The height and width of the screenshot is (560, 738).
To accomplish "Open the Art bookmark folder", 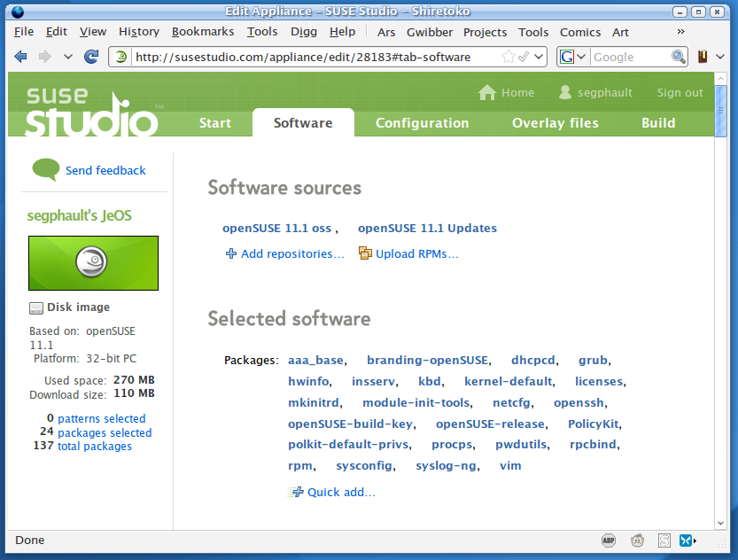I will click(620, 32).
